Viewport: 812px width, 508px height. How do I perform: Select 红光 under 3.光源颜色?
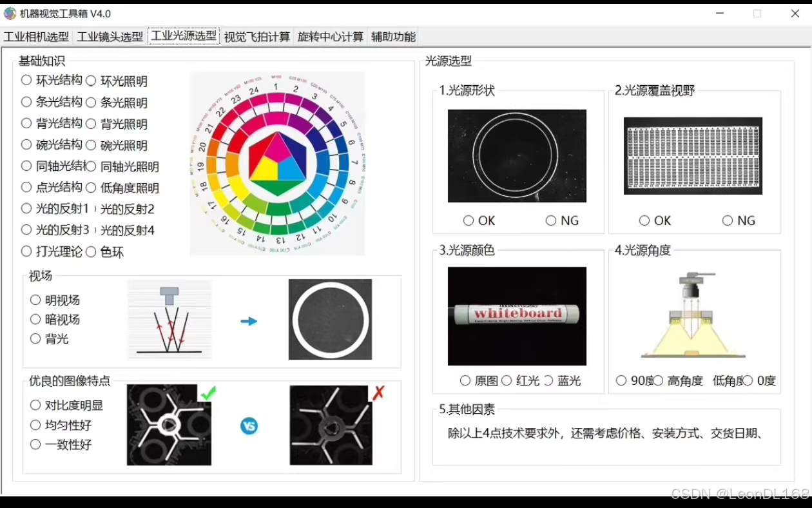click(x=508, y=381)
